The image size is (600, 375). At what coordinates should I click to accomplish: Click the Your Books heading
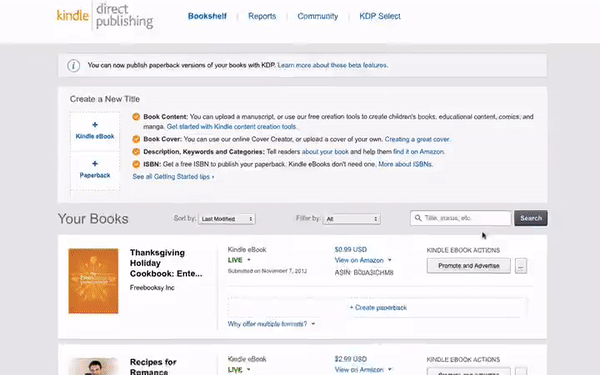point(93,219)
